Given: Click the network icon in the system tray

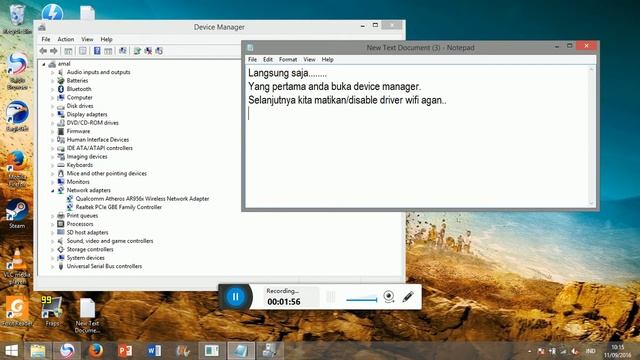Looking at the screenshot, I should [x=564, y=351].
